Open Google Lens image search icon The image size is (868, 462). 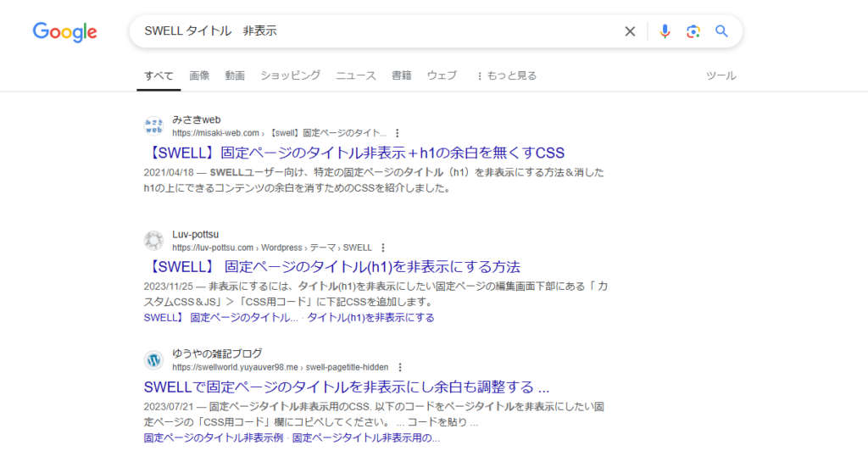pos(693,31)
